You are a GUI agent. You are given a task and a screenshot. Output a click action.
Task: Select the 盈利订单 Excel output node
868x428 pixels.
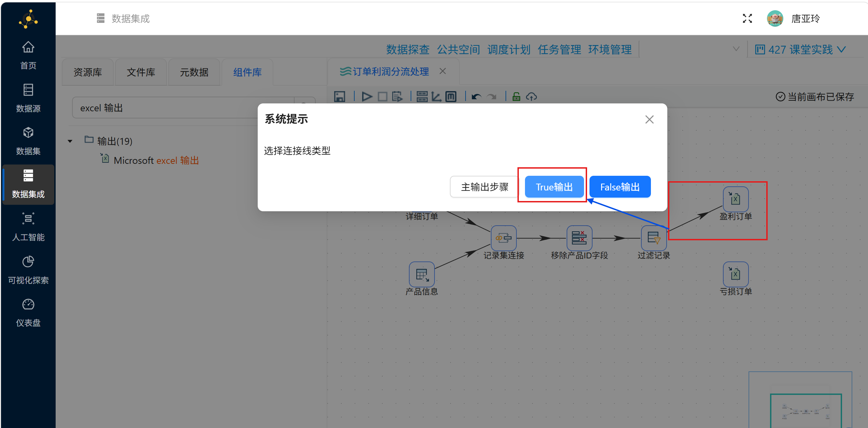(x=735, y=199)
